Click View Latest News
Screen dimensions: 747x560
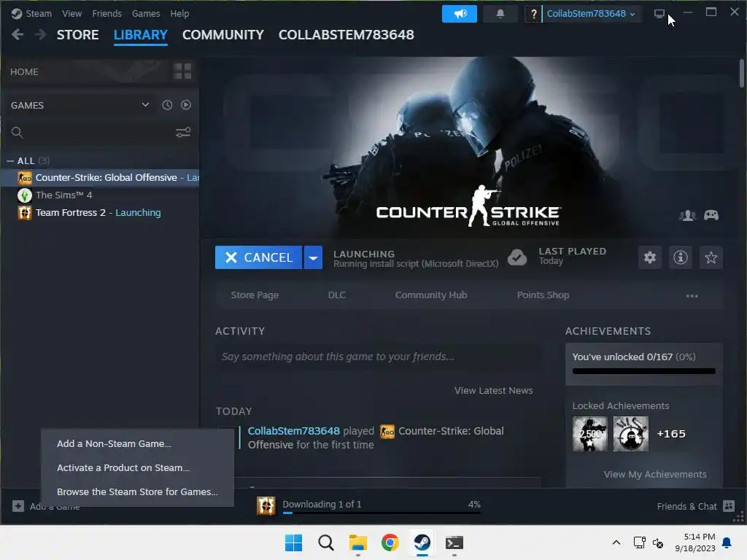(x=494, y=391)
